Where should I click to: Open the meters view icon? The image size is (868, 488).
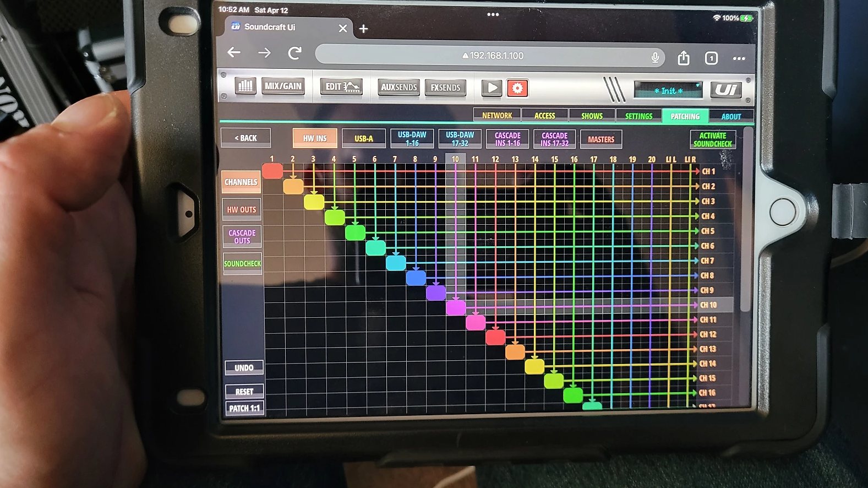(x=245, y=86)
